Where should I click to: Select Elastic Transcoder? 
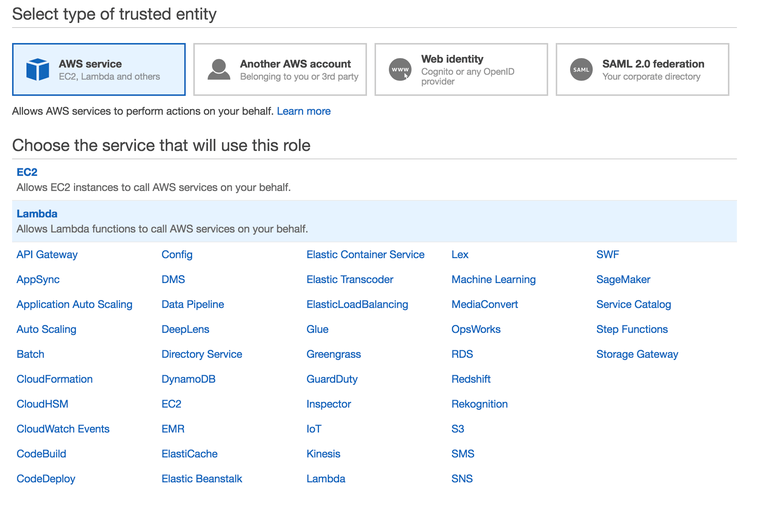pyautogui.click(x=350, y=279)
